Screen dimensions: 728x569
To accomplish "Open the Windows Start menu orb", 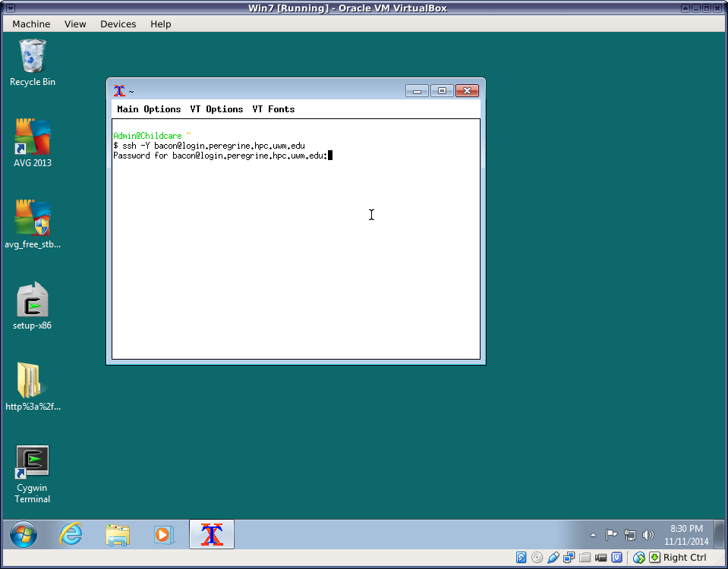I will pyautogui.click(x=24, y=534).
